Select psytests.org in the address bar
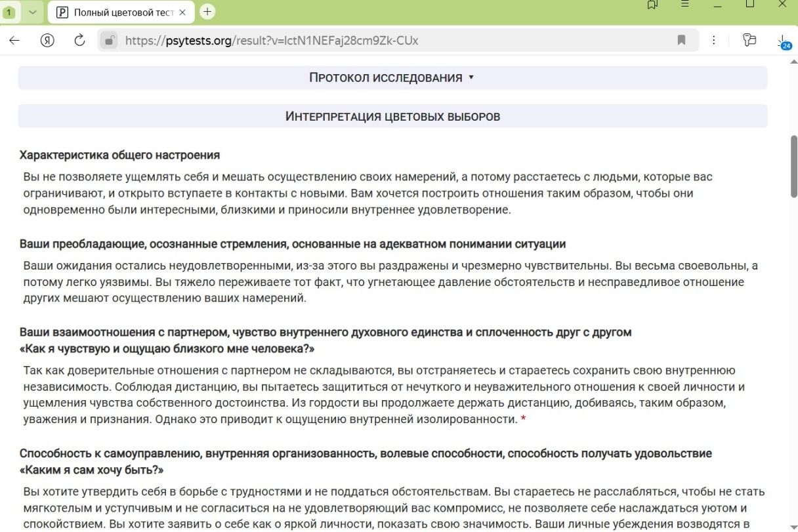 [200, 40]
